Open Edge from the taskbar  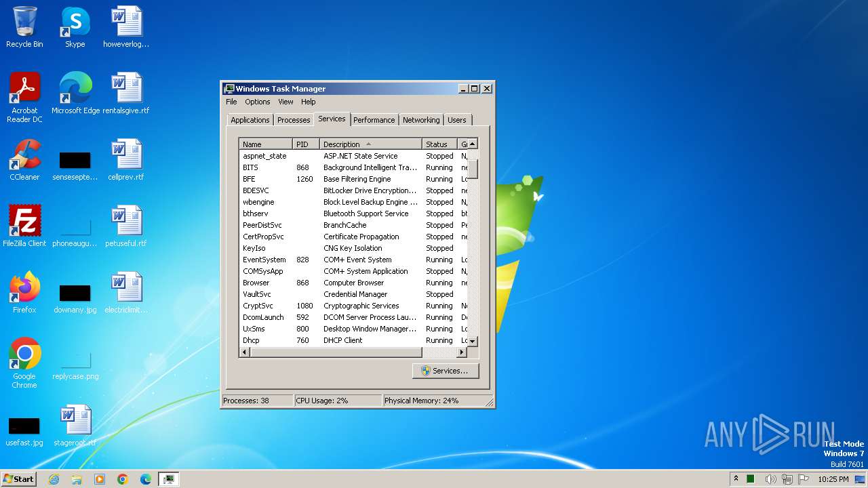point(146,479)
